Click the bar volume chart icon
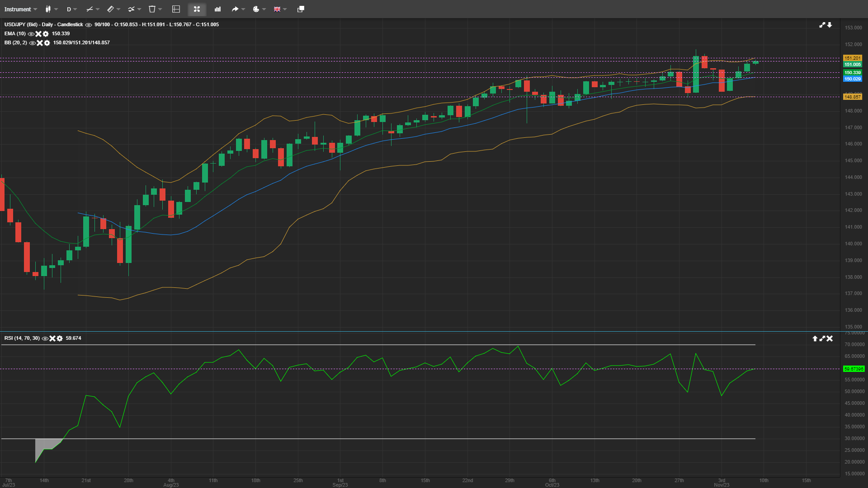868x488 pixels. coord(217,9)
